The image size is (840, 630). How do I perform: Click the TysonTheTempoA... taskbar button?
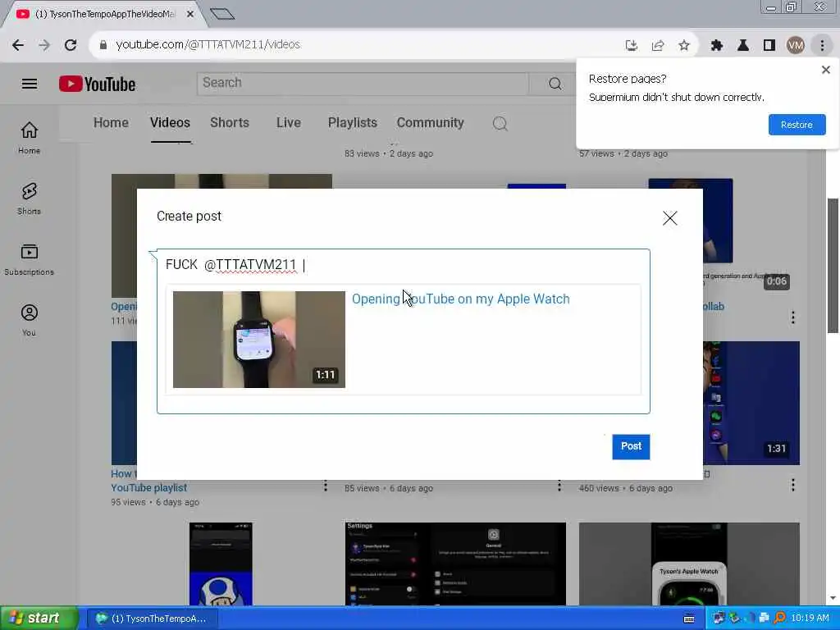(152, 619)
